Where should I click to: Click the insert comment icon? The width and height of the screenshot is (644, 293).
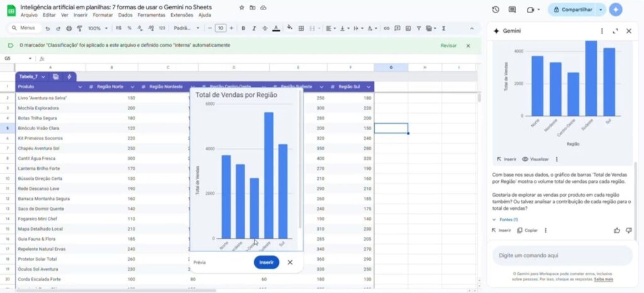point(397,28)
